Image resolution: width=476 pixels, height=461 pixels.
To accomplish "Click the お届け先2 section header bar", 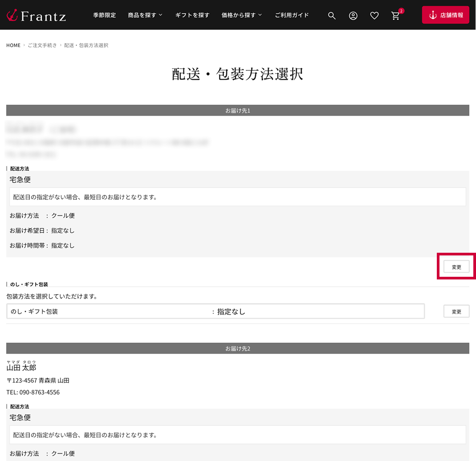I will tap(238, 348).
